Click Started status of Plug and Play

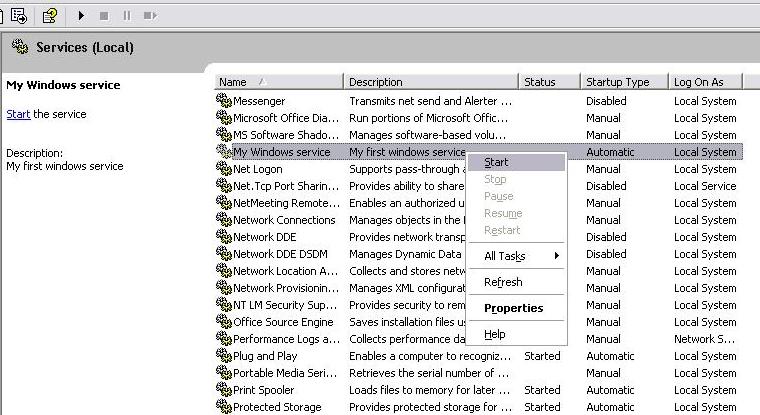(x=542, y=356)
